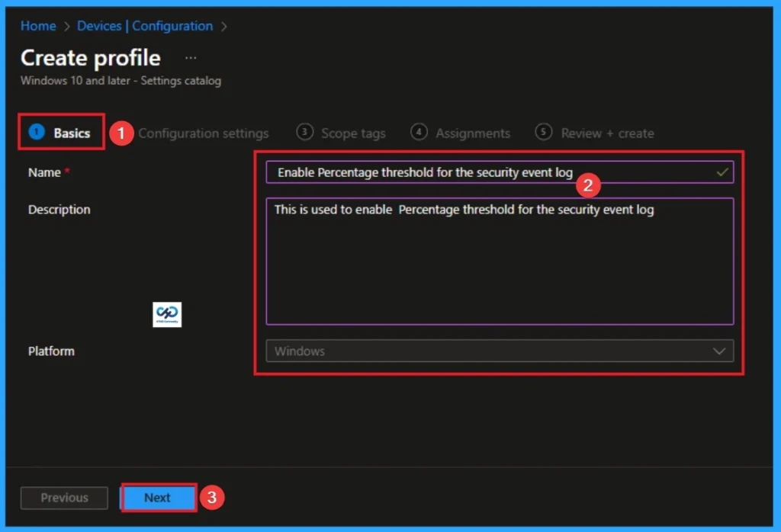Click the Next button
This screenshot has width=781, height=532.
[x=157, y=497]
